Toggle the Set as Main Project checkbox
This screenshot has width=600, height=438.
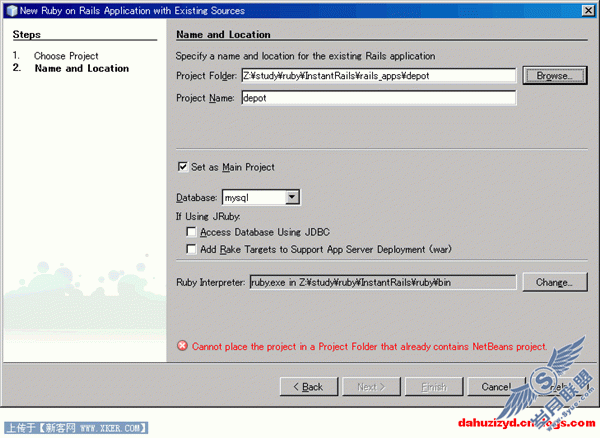pos(183,167)
